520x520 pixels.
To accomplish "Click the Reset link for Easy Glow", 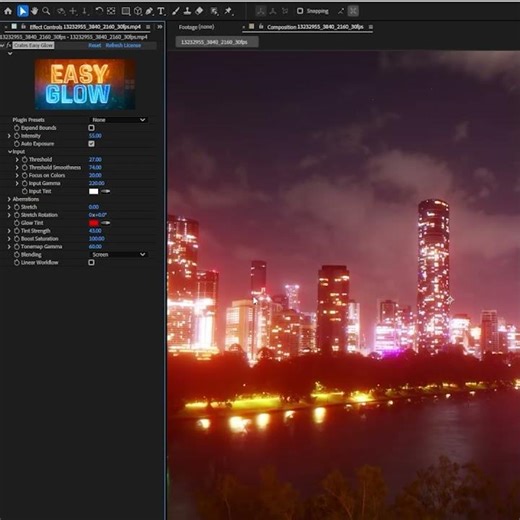I will click(x=95, y=45).
